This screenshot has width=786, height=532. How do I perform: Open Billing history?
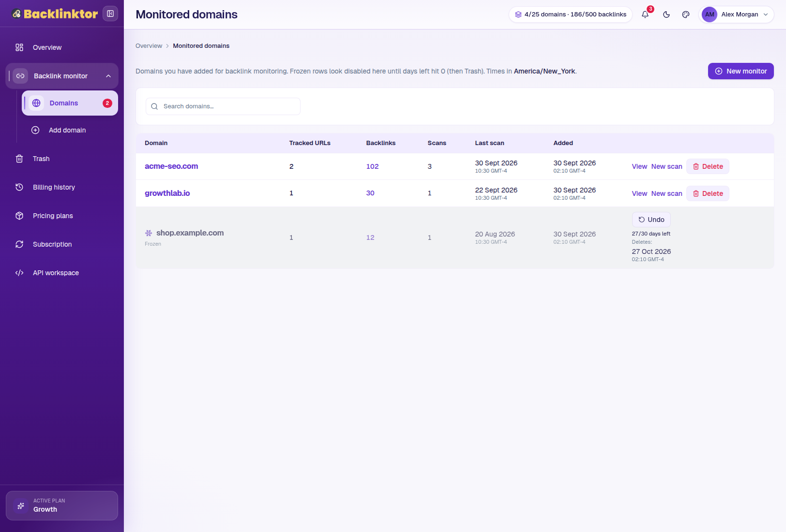[62, 187]
